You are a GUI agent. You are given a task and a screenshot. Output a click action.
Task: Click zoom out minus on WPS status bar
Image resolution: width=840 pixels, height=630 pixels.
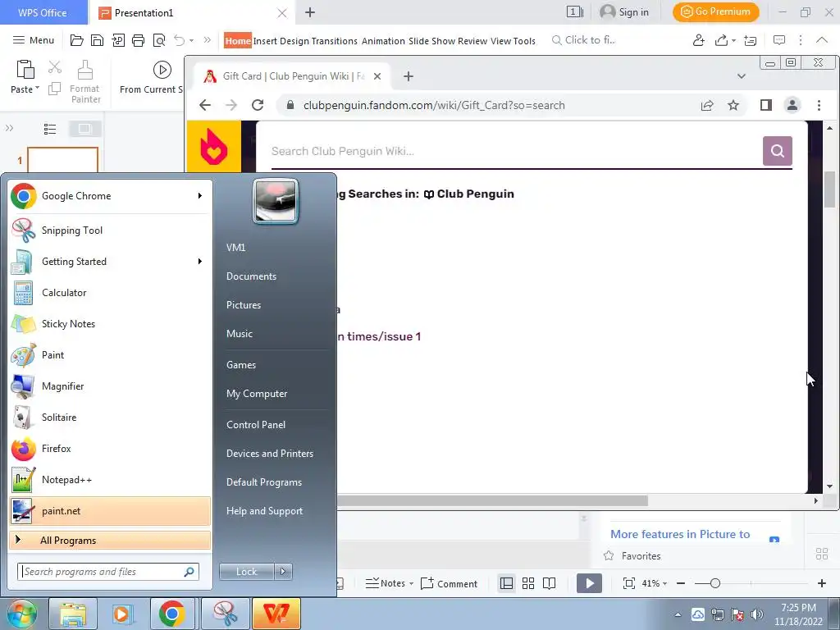coord(681,583)
